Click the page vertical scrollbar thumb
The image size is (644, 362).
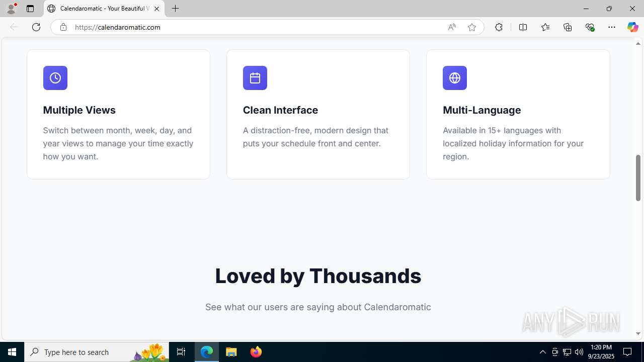pos(638,178)
